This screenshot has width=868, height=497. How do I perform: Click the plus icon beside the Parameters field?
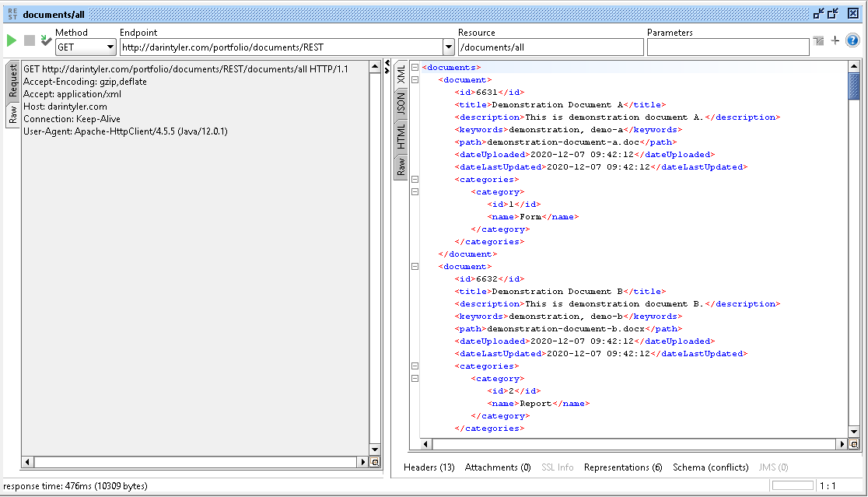click(x=835, y=40)
